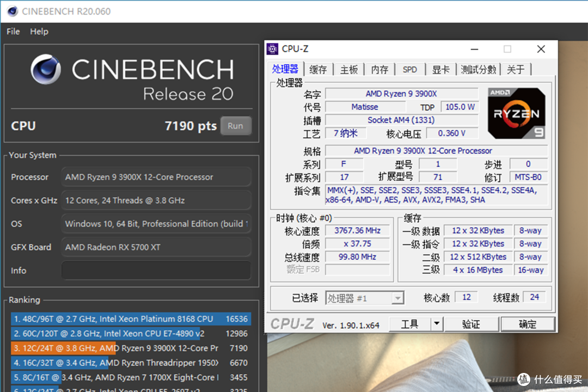
Task: Click the Cores x GHz field
Action: coord(156,200)
